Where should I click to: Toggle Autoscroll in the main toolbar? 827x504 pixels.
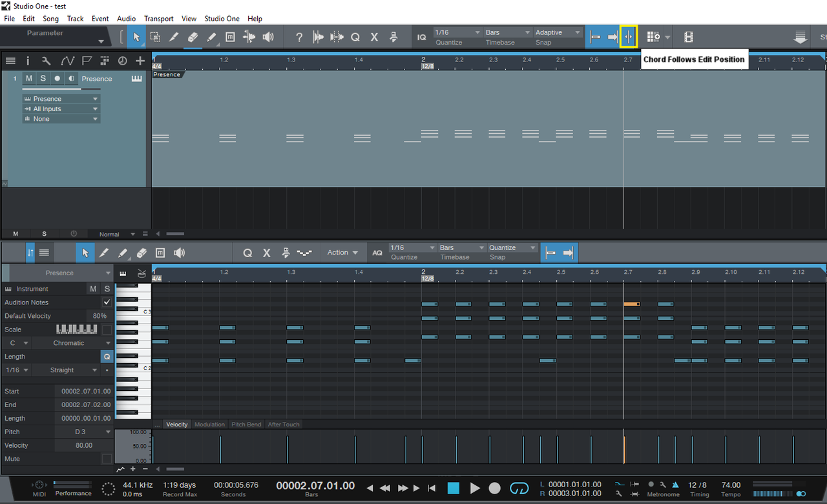point(612,37)
